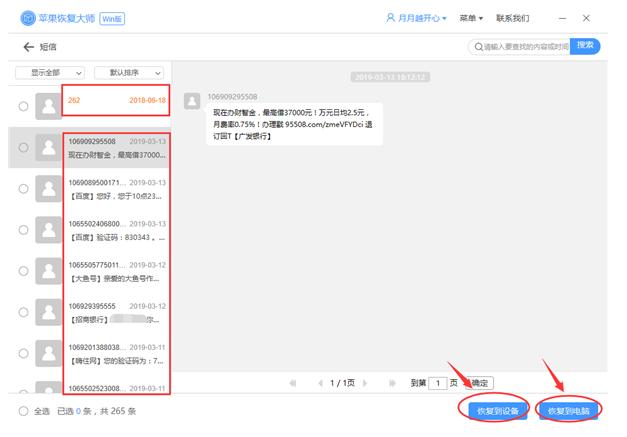Click the 搜索 search button

click(x=586, y=46)
